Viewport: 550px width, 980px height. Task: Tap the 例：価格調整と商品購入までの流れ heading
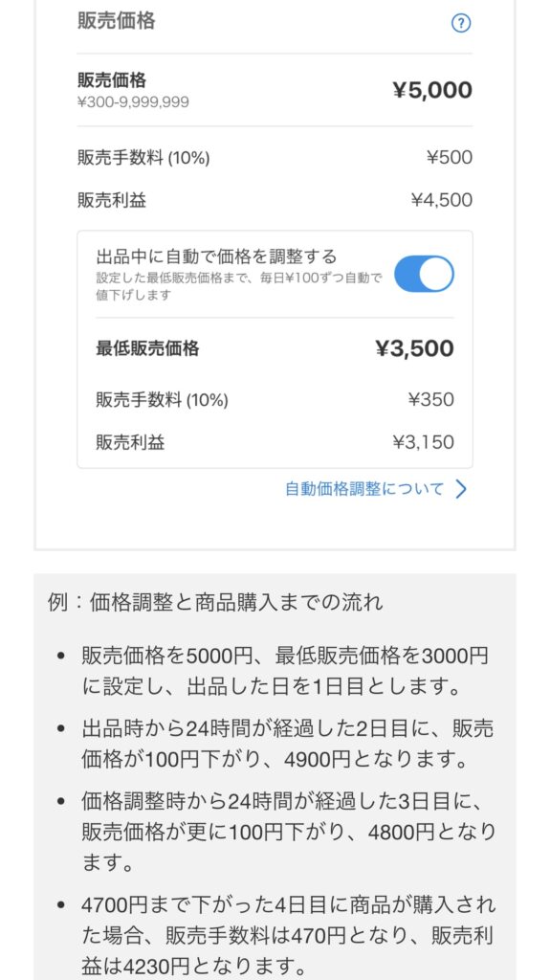tap(215, 603)
